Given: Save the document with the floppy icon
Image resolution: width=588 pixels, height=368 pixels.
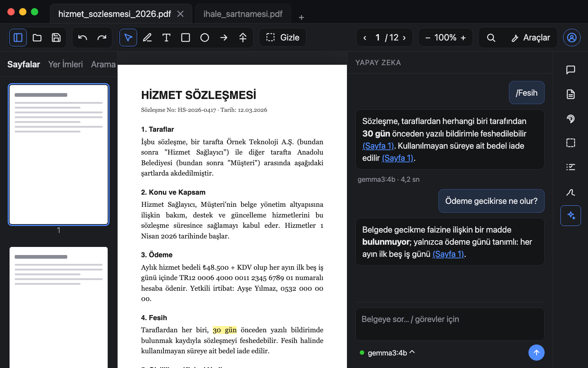Looking at the screenshot, I should pos(56,38).
